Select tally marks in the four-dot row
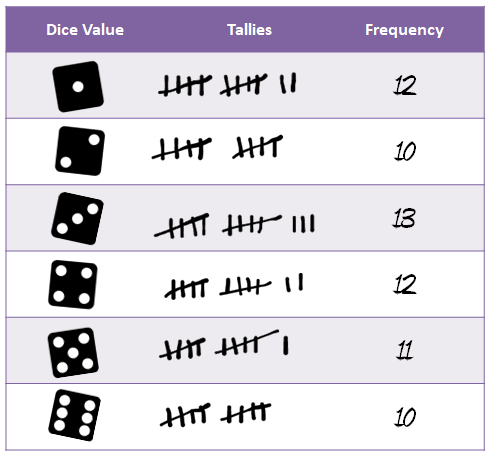This screenshot has width=489, height=454. click(234, 286)
